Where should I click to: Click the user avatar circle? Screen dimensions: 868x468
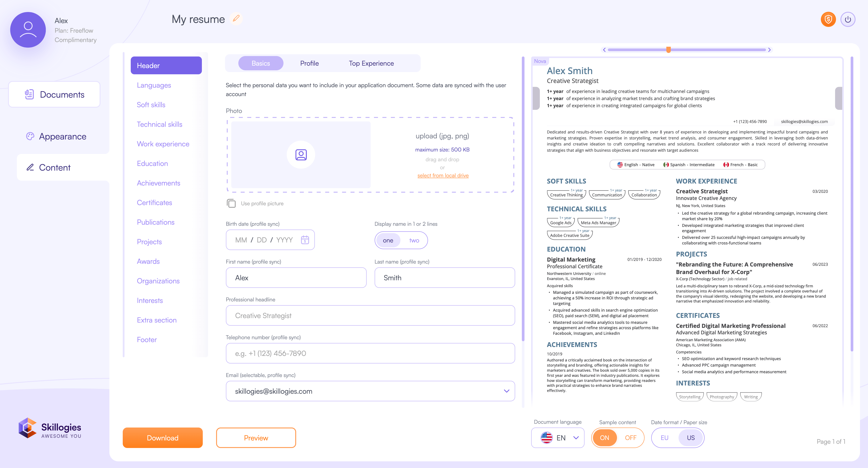(x=28, y=30)
